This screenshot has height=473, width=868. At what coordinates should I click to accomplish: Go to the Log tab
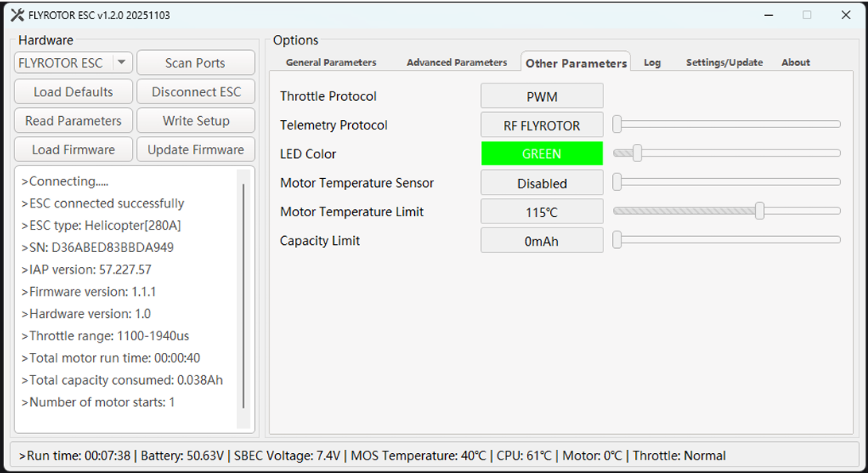[x=652, y=63]
